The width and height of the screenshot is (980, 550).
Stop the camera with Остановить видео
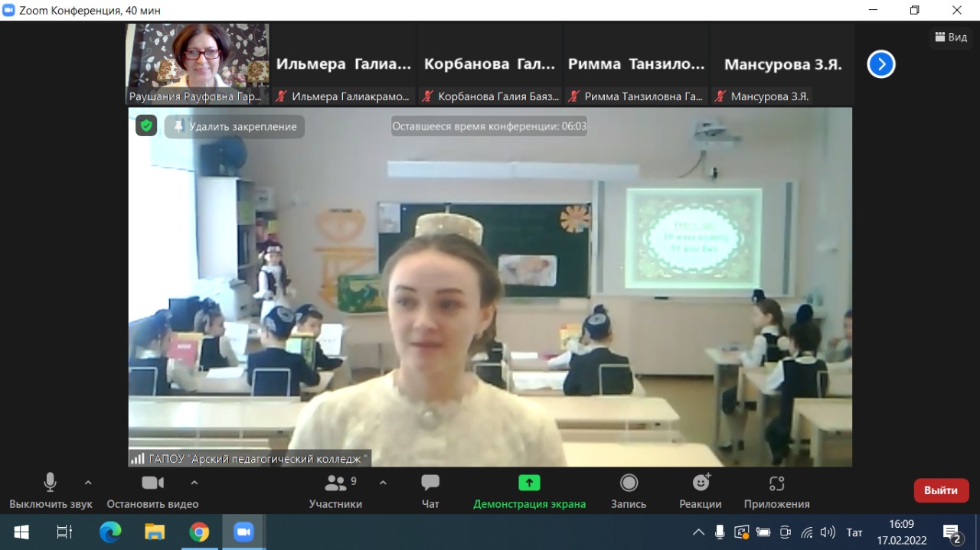point(152,490)
